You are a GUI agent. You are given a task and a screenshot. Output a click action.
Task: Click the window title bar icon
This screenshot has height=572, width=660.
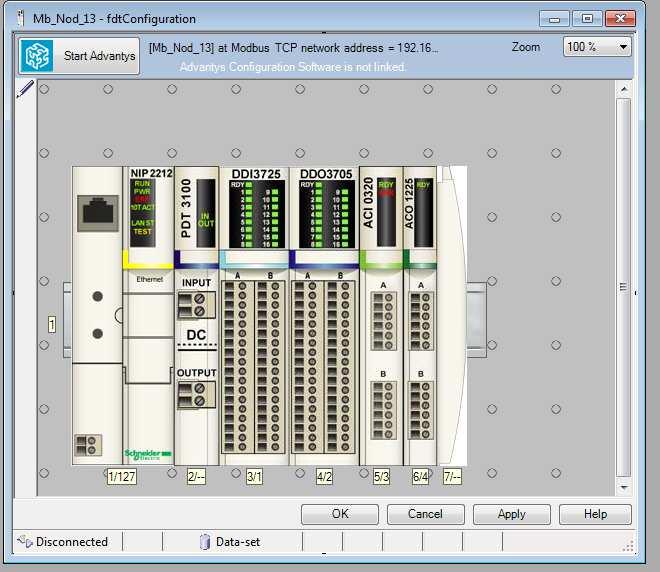20,18
